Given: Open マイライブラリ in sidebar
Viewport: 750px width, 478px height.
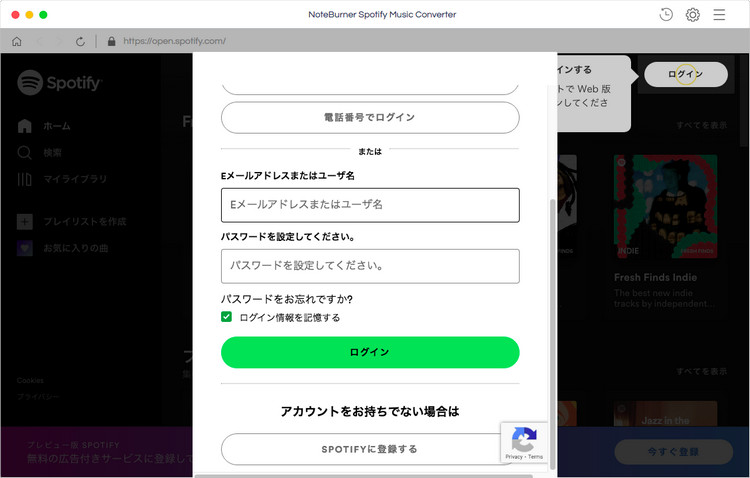Looking at the screenshot, I should (x=62, y=179).
